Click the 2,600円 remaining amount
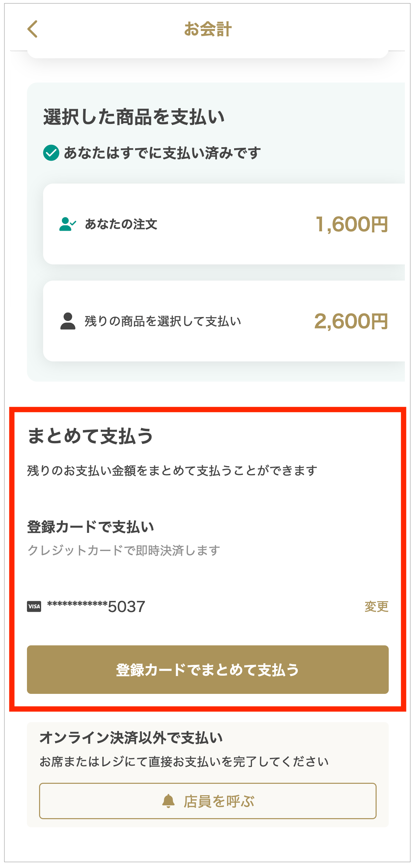This screenshot has height=868, width=415. [x=351, y=321]
